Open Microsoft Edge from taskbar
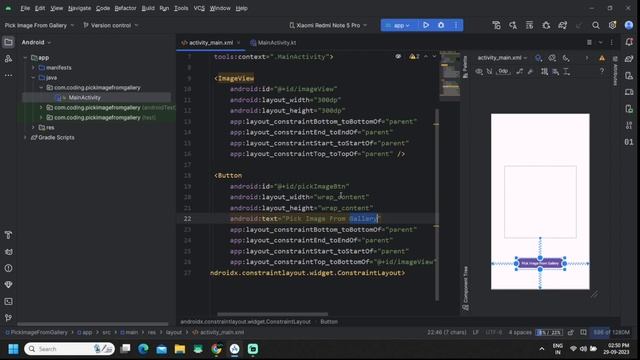Viewport: 640px width, 360px height. click(143, 349)
